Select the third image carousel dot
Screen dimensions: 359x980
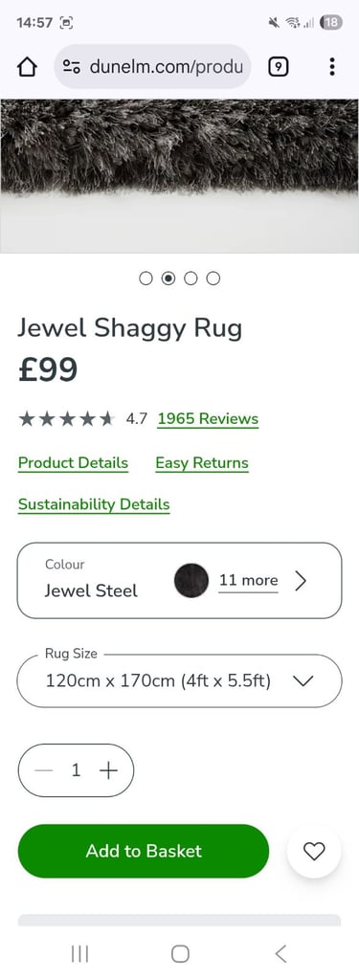(191, 278)
